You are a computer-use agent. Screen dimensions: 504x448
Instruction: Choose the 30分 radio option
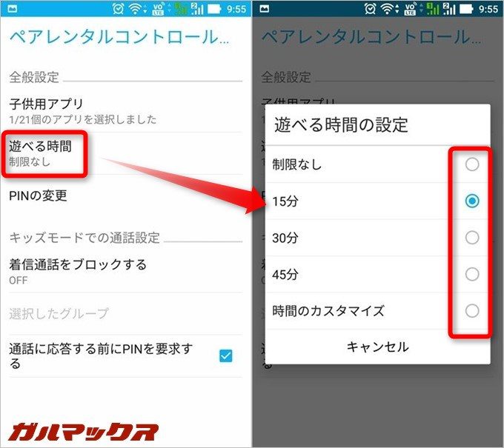[472, 238]
